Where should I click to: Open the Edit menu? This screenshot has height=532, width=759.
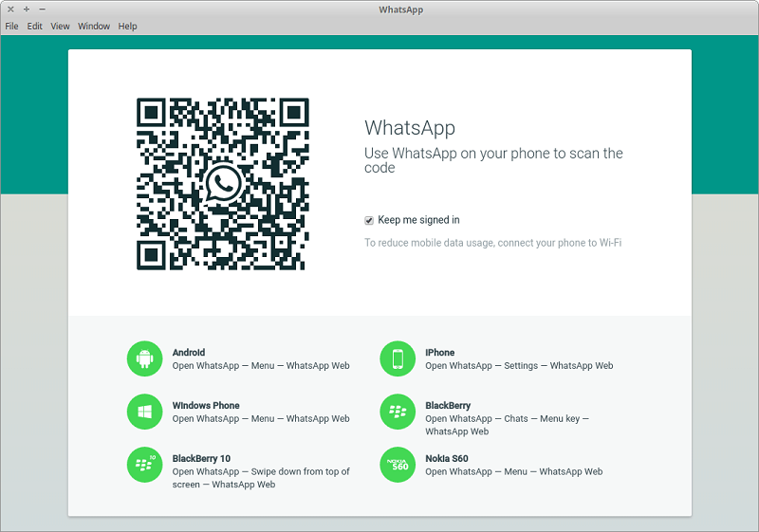[x=34, y=27]
